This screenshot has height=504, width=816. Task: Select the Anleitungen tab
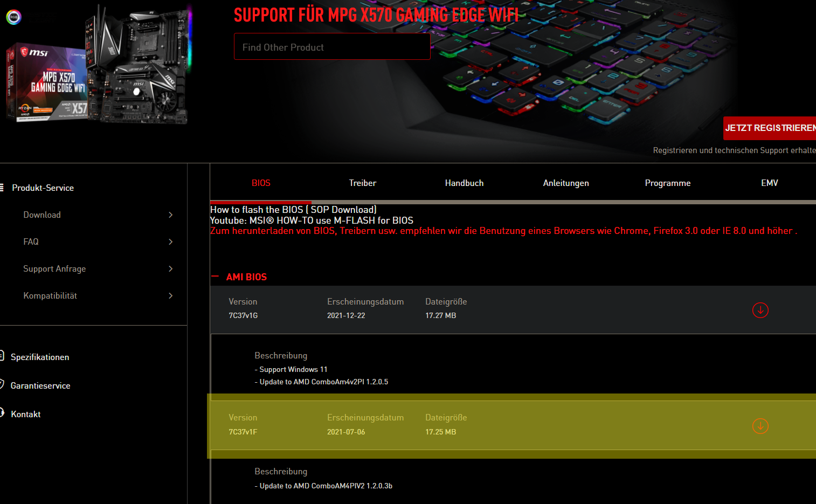point(566,183)
